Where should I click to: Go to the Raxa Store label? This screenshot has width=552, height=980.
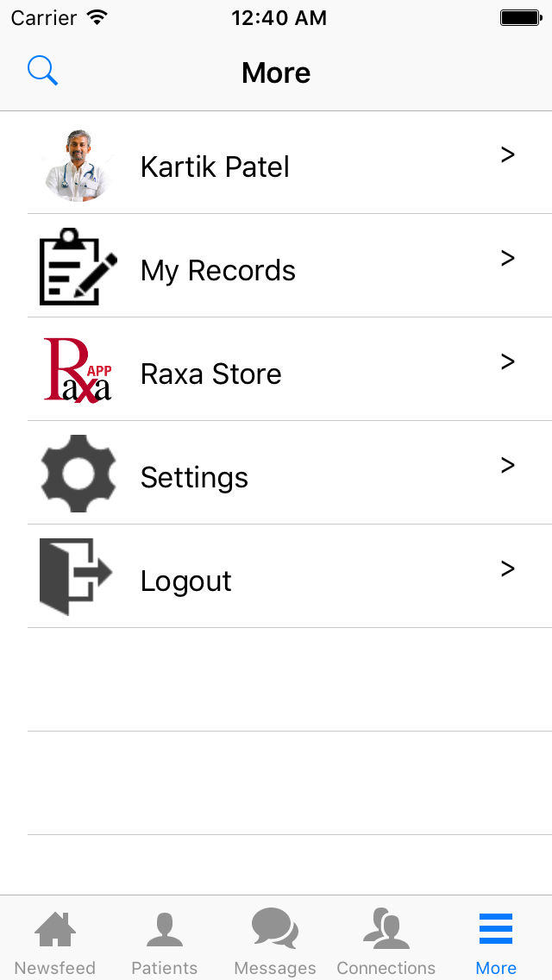tap(211, 374)
